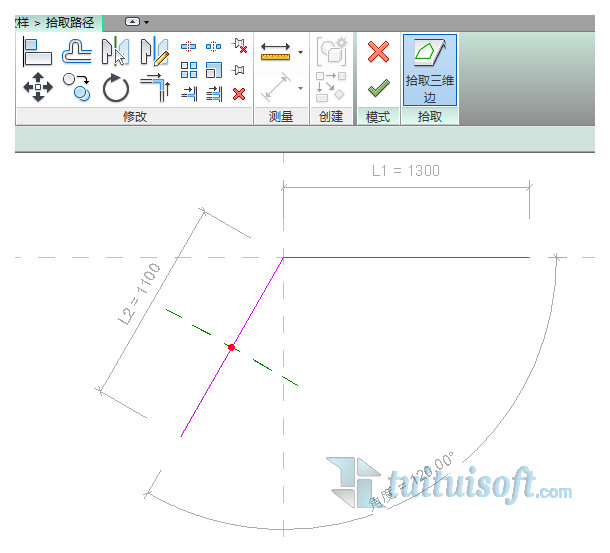Toggle the 拾取三维边 pick 3D edges button
610x553 pixels.
(429, 70)
